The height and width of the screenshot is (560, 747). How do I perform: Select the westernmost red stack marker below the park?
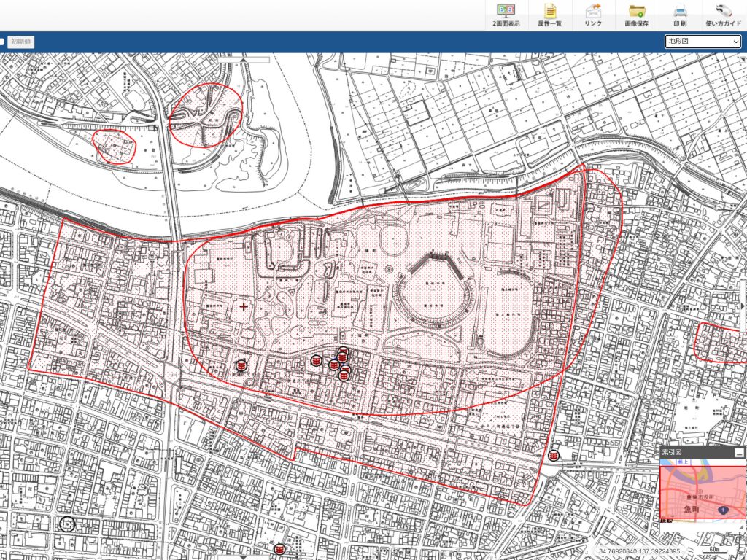point(241,365)
